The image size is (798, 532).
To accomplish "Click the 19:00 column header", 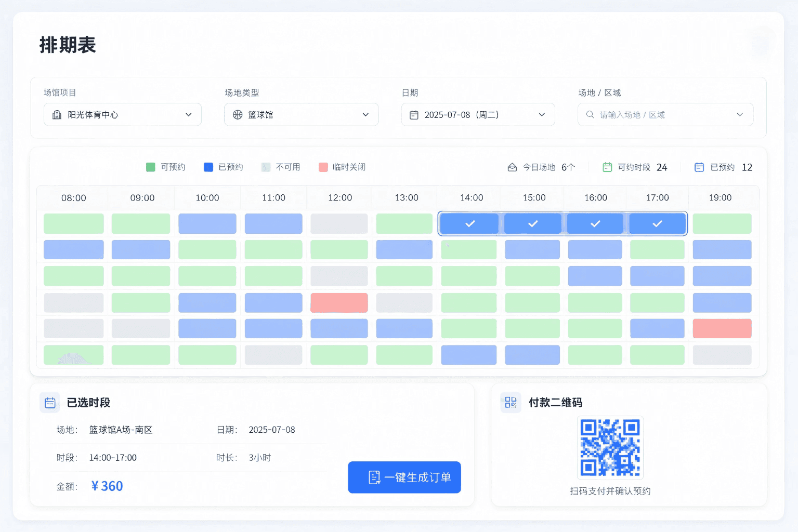I will pos(720,198).
